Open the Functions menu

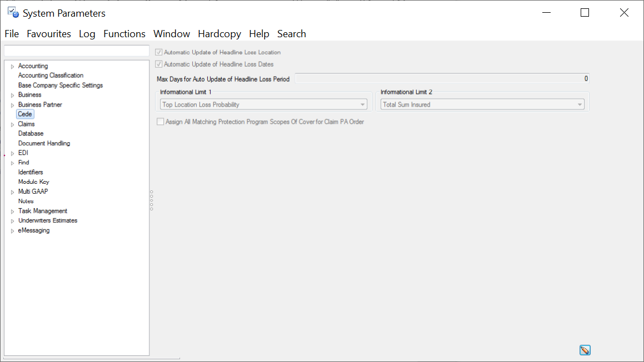tap(124, 34)
